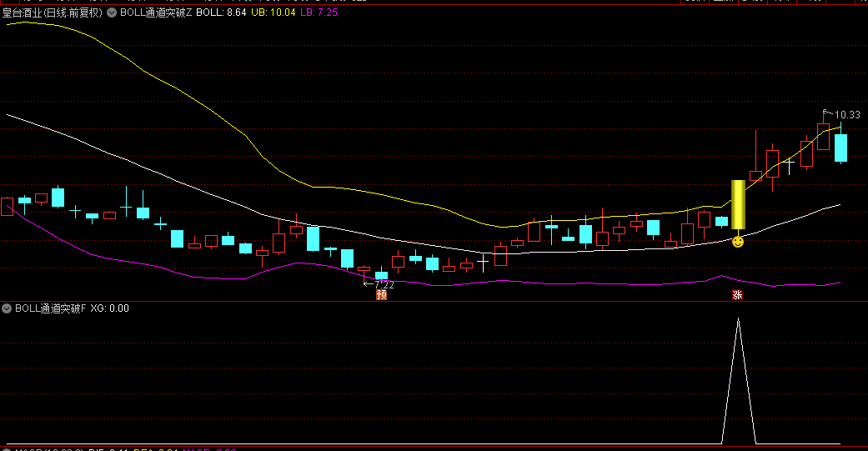
Task: Select the 皇台酒业(日线.前复权) title text
Action: [x=53, y=13]
